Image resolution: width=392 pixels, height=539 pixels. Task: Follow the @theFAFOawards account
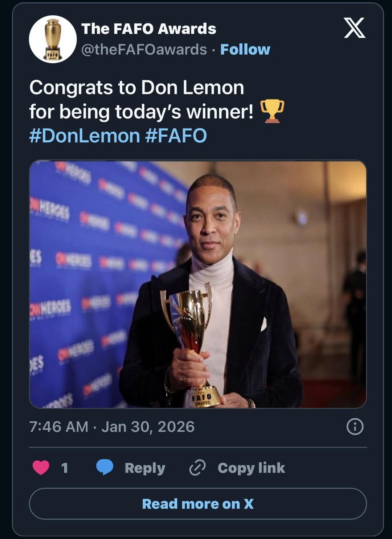pyautogui.click(x=245, y=49)
